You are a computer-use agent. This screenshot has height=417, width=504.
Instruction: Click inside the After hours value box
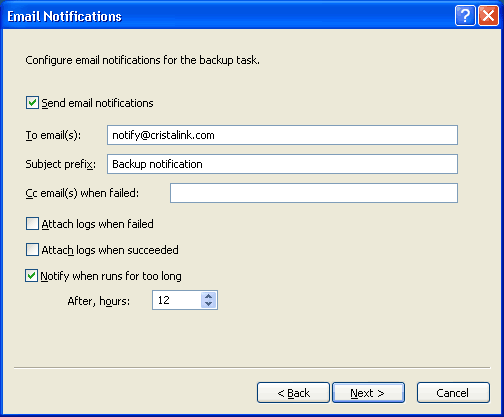pos(177,300)
